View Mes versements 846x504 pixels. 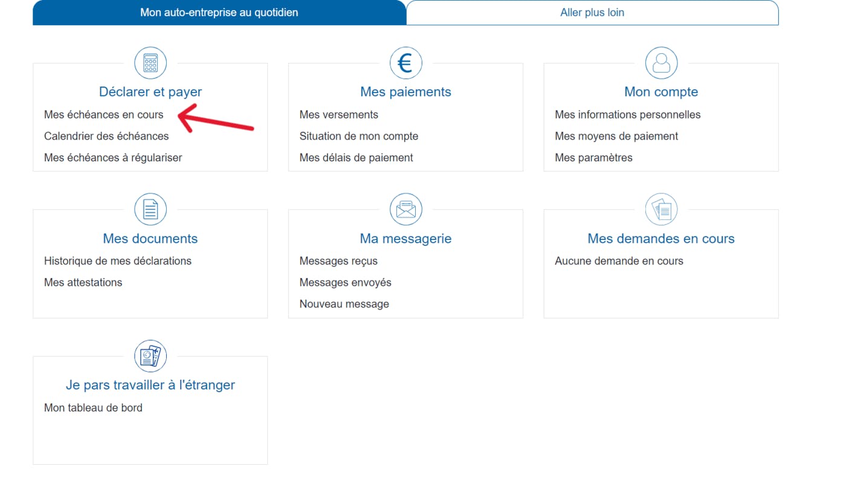(x=338, y=114)
